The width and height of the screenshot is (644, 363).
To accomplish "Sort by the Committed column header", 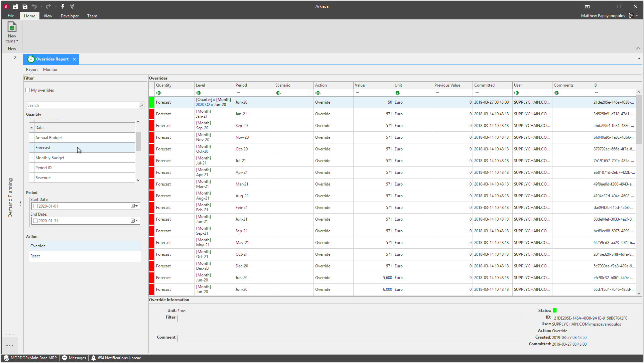I will pyautogui.click(x=493, y=85).
